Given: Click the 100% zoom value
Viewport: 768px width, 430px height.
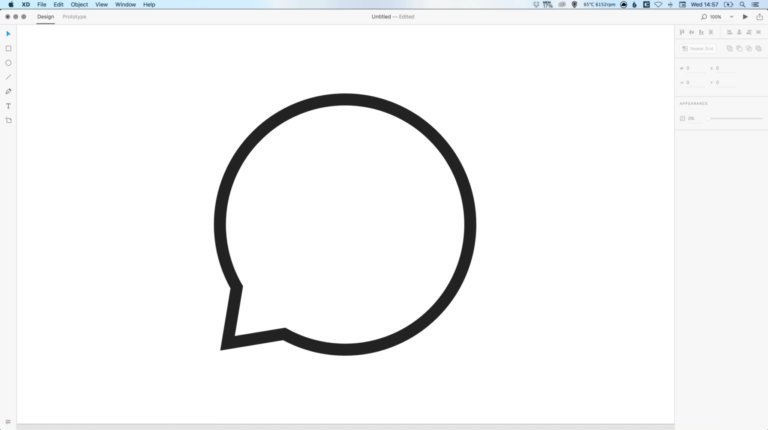Looking at the screenshot, I should coord(716,17).
